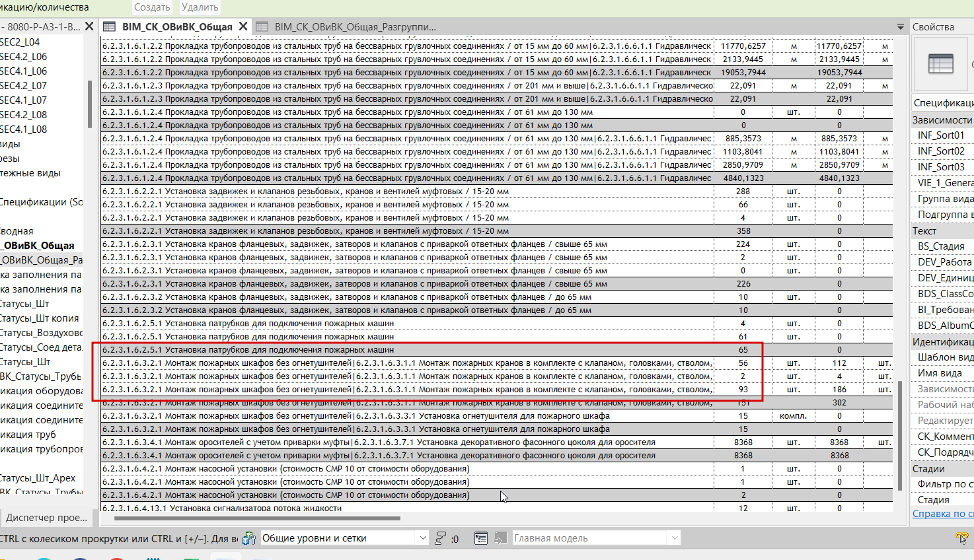Click the quantity cell 224
This screenshot has height=560, width=974.
click(x=743, y=244)
